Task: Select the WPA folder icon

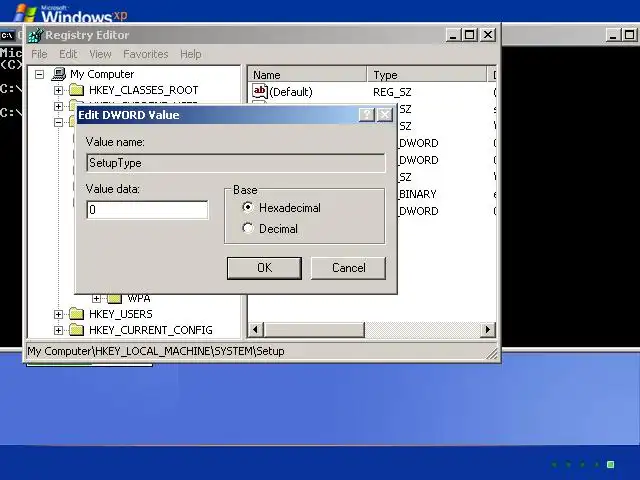Action: pyautogui.click(x=115, y=298)
